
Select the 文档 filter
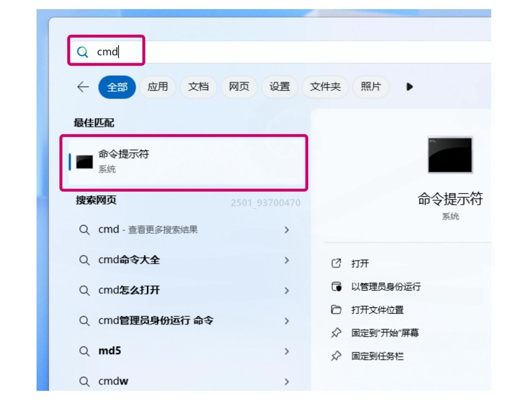click(199, 87)
